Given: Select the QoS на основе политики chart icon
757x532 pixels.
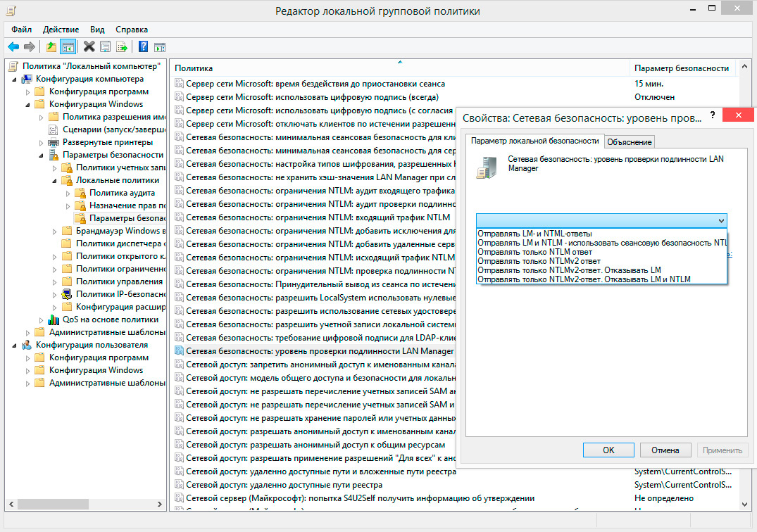Looking at the screenshot, I should [x=54, y=319].
